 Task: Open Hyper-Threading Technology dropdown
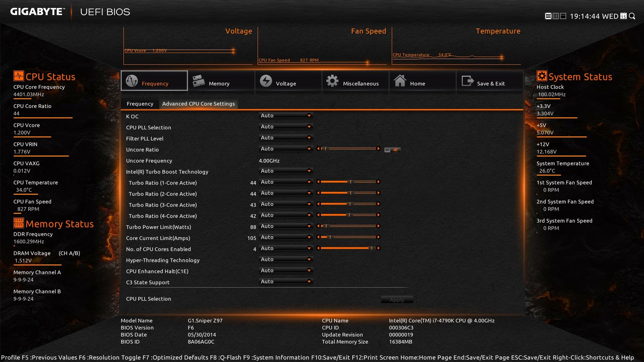[x=286, y=259]
